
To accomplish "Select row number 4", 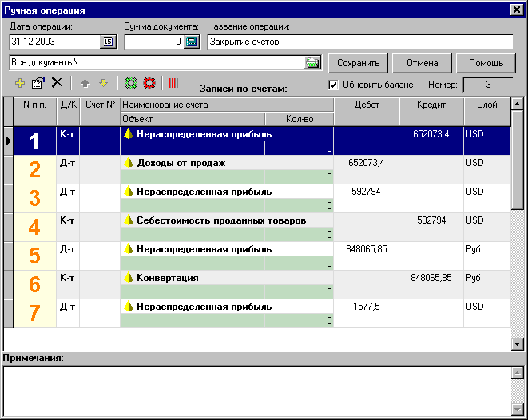I will coord(34,227).
